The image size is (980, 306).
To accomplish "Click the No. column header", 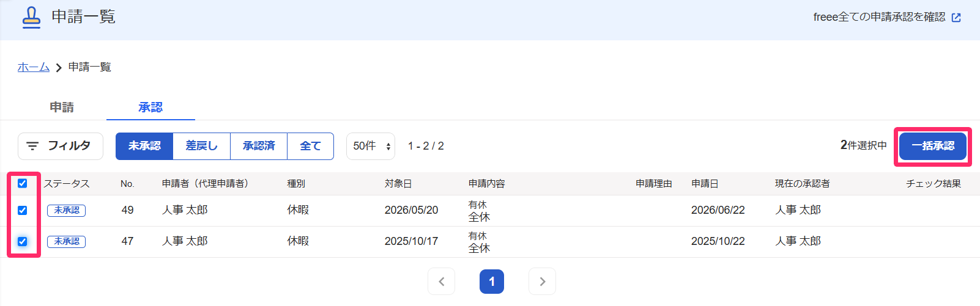I will pos(127,183).
